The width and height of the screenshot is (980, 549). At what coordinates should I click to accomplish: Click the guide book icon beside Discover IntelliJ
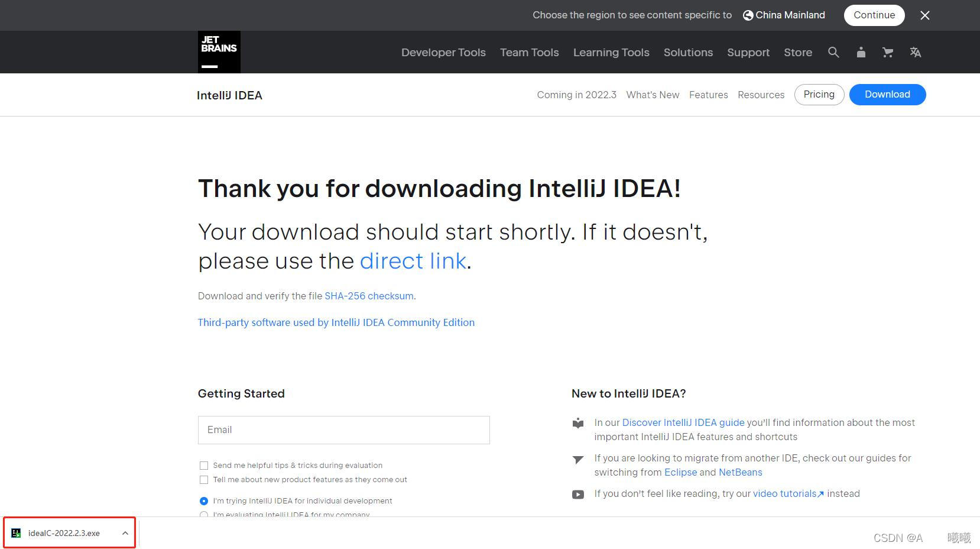click(578, 423)
